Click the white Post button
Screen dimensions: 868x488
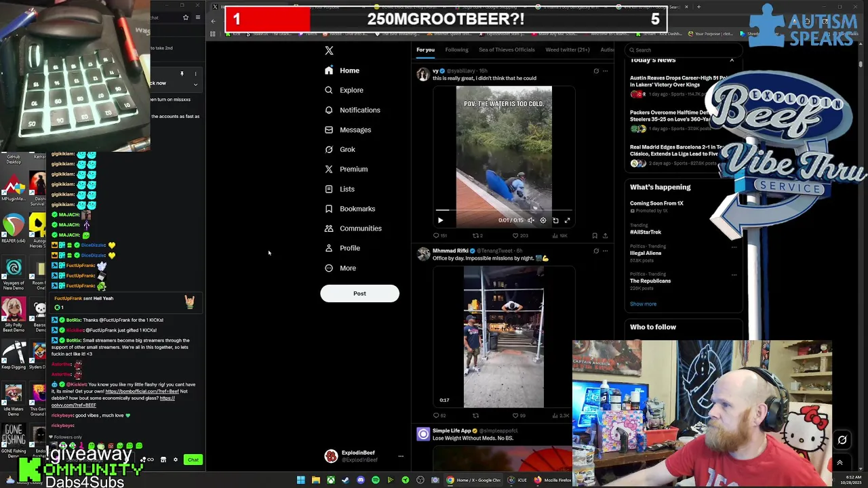[x=359, y=293]
